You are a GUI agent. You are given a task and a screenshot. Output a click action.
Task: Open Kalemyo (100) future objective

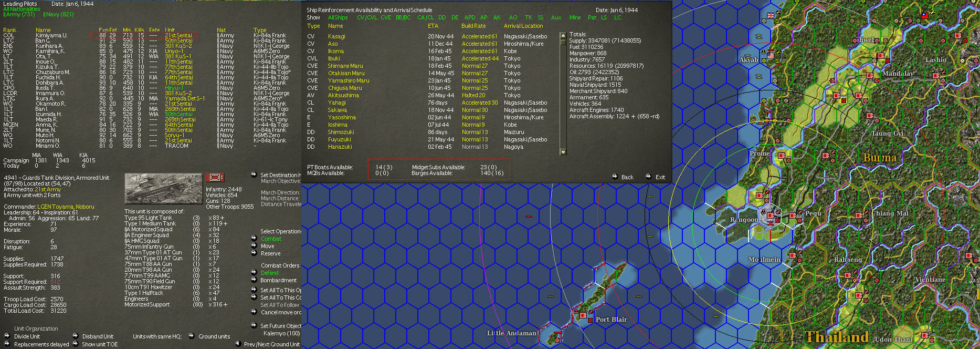282,333
